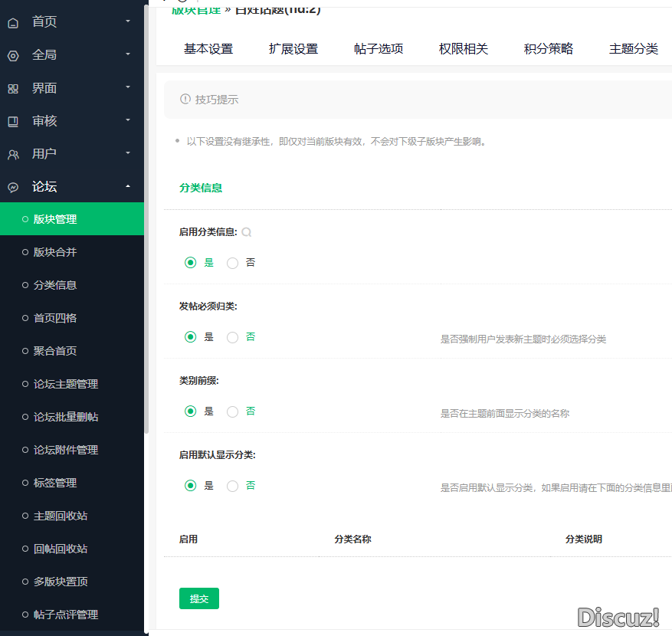This screenshot has height=636, width=672.
Task: Switch to the 积分策略 tab
Action: (x=549, y=49)
